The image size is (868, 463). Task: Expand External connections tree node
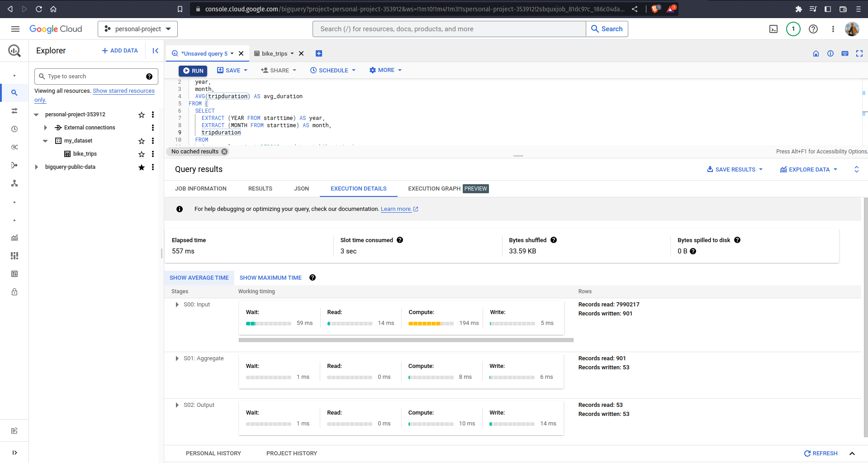(x=46, y=128)
